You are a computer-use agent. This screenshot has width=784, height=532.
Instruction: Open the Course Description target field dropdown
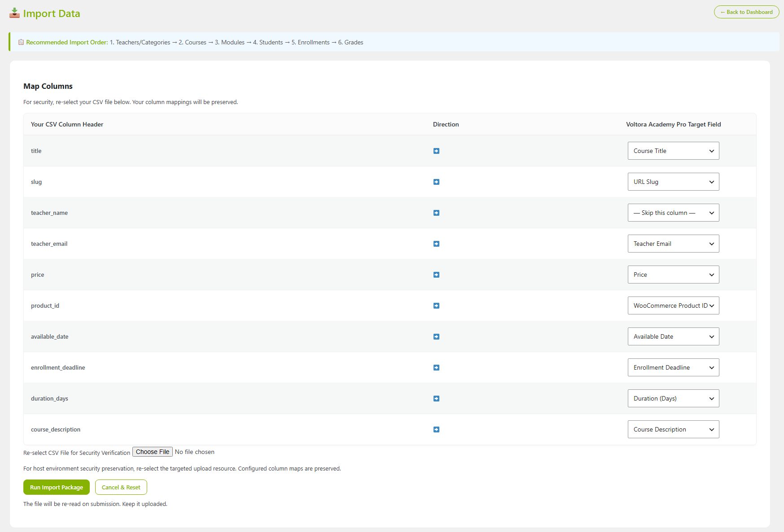(x=673, y=429)
